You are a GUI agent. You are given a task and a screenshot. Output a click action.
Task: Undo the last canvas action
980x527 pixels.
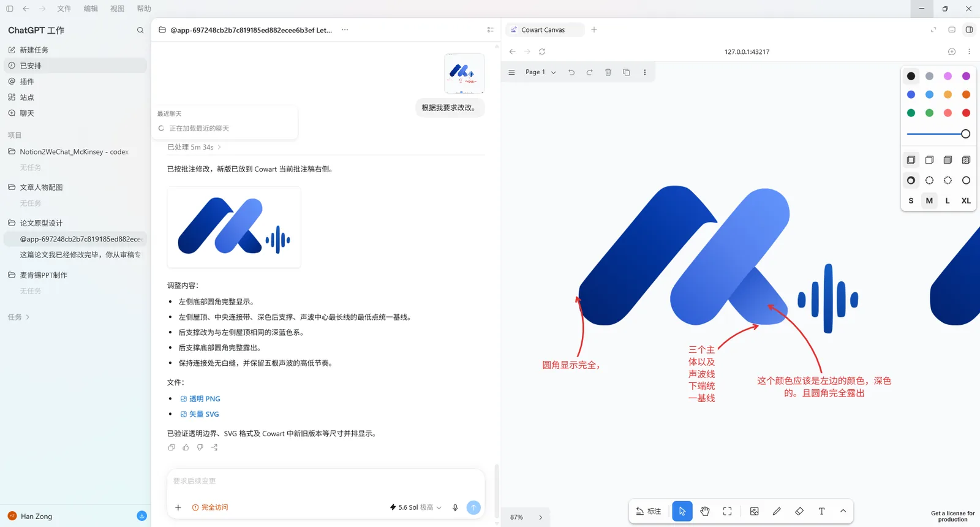(x=571, y=72)
